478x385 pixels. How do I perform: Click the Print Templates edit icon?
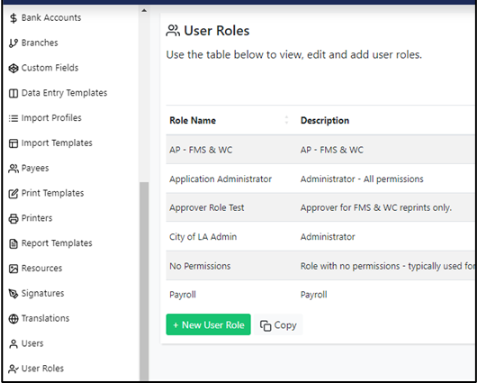(13, 193)
